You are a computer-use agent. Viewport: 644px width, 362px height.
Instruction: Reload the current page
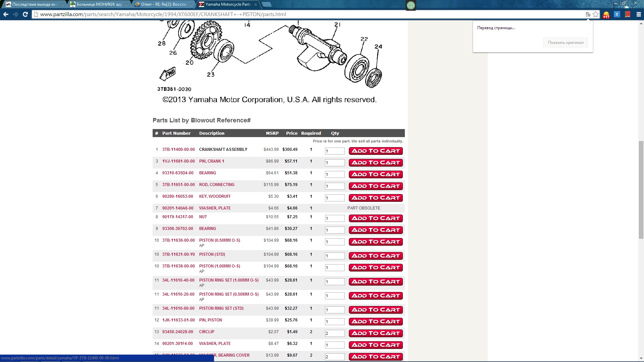click(x=25, y=14)
